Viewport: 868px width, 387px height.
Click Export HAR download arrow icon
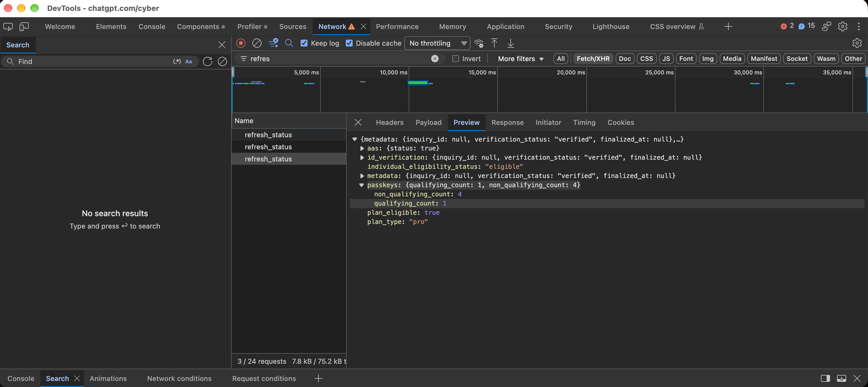pyautogui.click(x=510, y=43)
